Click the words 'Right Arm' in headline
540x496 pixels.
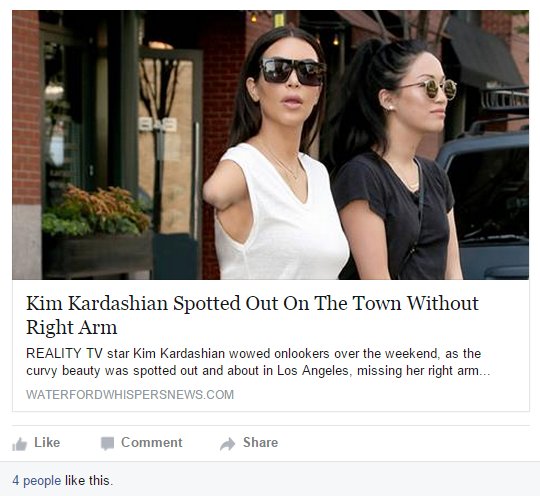tap(72, 327)
